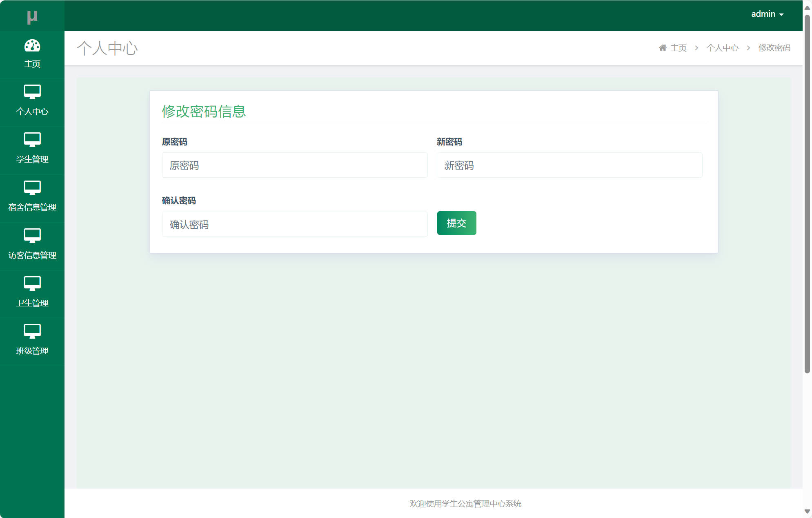Viewport: 812px width, 518px height.
Task: Expand the admin menu caret arrow
Action: (781, 14)
